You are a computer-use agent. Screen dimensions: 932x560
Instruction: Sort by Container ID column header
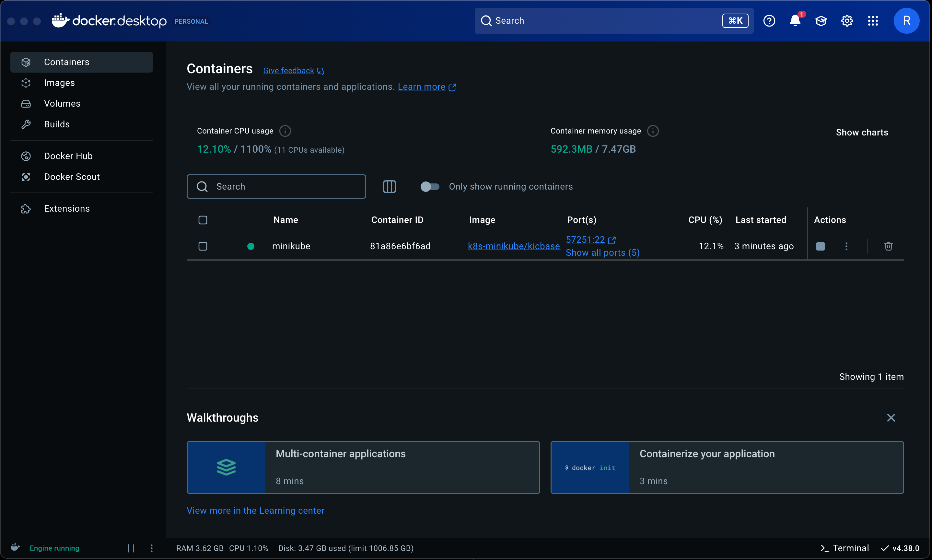point(397,220)
